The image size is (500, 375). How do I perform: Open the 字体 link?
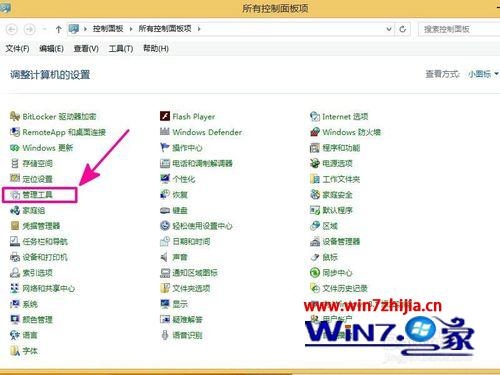30,351
